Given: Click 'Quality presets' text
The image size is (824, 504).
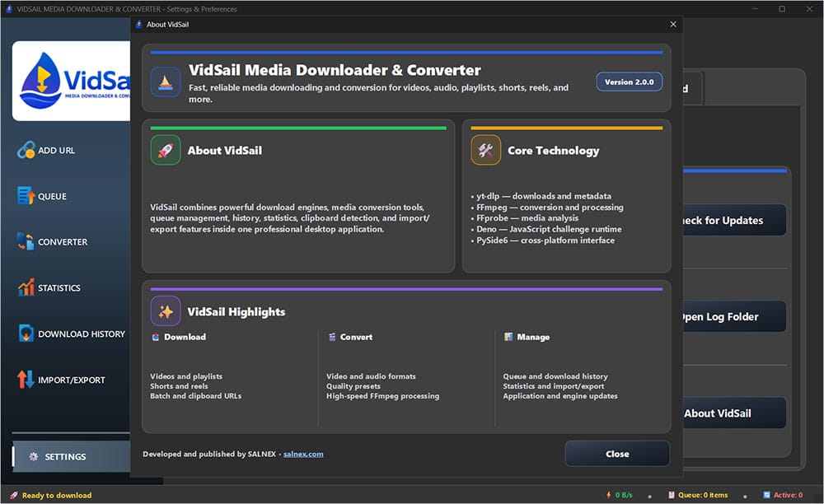Looking at the screenshot, I should 353,386.
